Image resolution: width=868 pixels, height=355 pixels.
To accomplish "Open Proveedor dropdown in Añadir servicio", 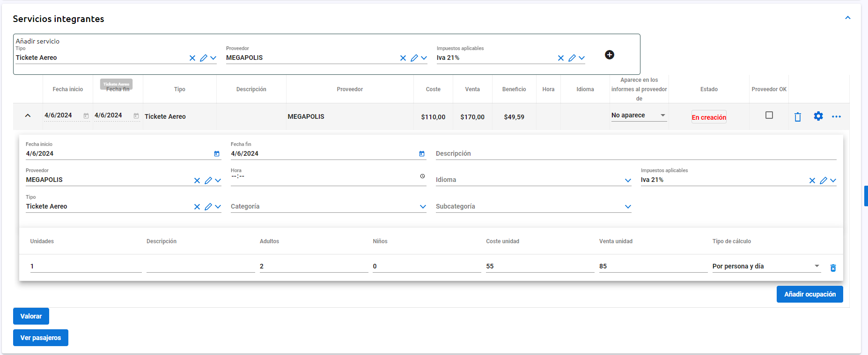I will point(424,58).
